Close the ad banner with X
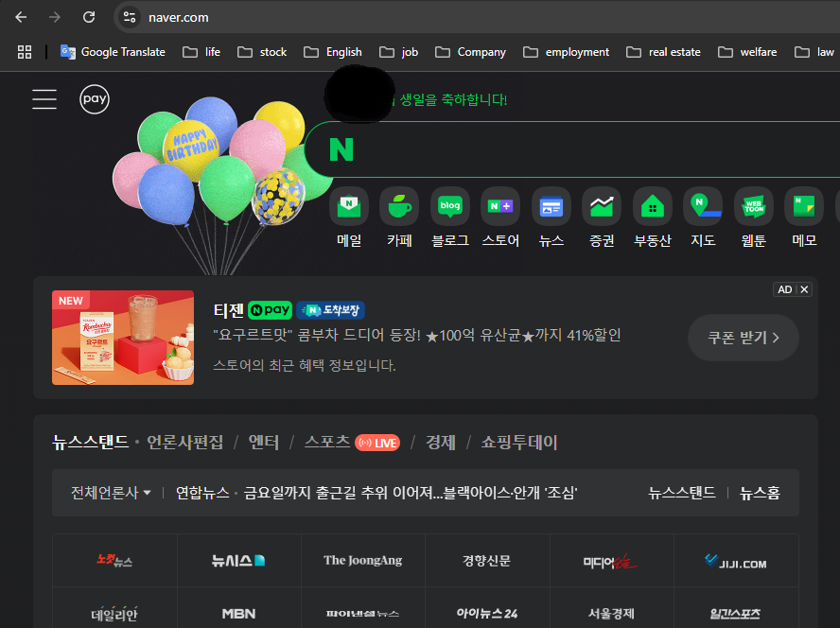Image resolution: width=840 pixels, height=628 pixels. pyautogui.click(x=805, y=289)
